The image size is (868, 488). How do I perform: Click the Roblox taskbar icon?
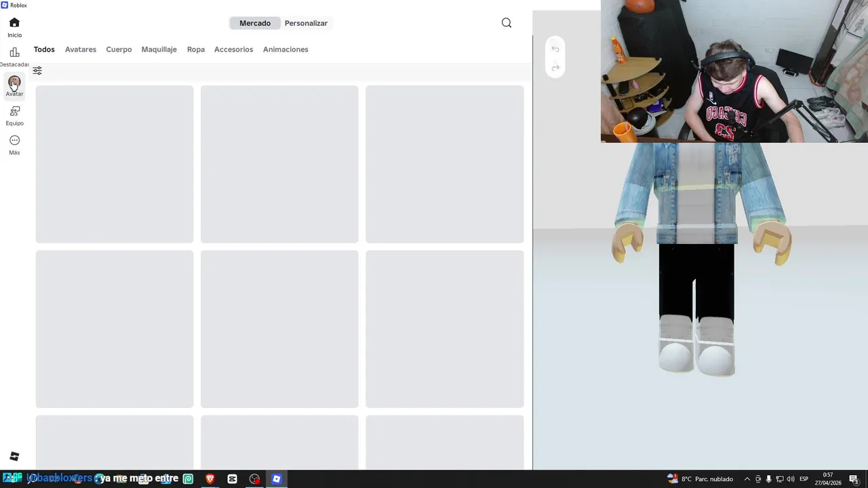[x=276, y=479]
